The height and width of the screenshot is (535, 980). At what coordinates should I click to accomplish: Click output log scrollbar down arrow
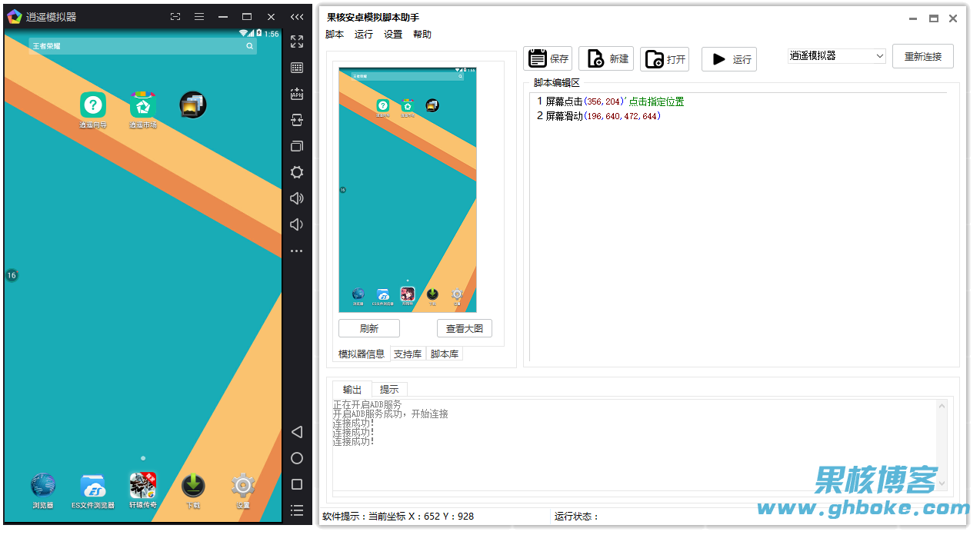[942, 483]
